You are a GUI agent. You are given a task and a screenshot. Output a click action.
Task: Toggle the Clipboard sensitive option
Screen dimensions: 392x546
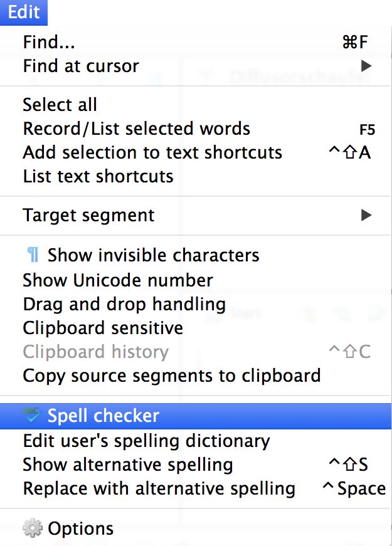click(x=103, y=328)
